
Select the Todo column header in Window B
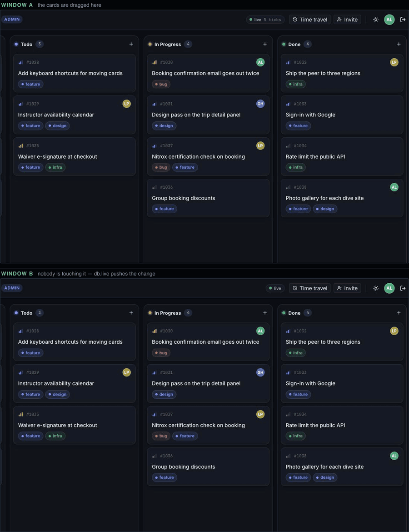[x=26, y=313]
